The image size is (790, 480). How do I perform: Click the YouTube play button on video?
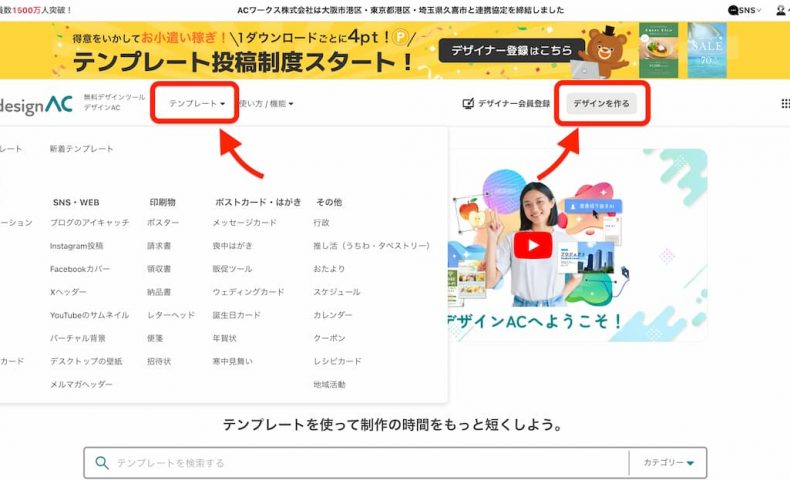click(x=534, y=245)
